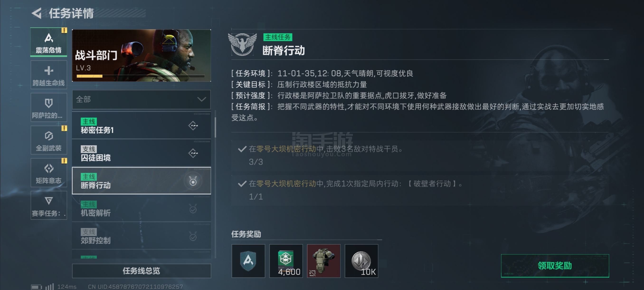Screen dimensions: 644x290
Task: Open the 任务线总览 overview button
Action: coord(141,271)
